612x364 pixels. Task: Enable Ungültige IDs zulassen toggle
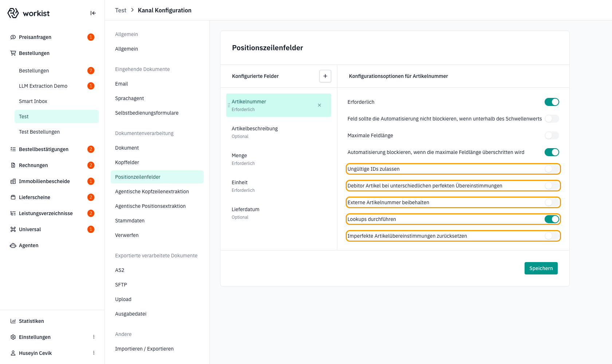click(552, 169)
